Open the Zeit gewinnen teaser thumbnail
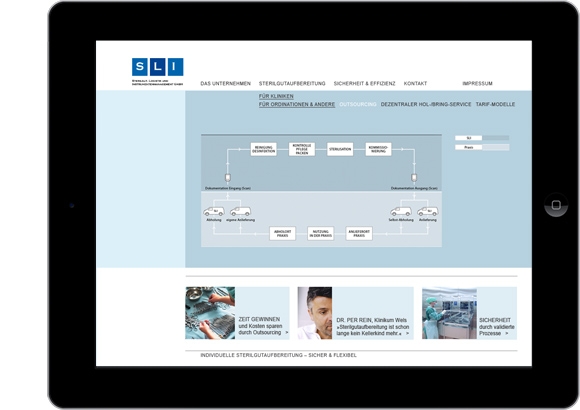This screenshot has width=580, height=410. pos(210,313)
